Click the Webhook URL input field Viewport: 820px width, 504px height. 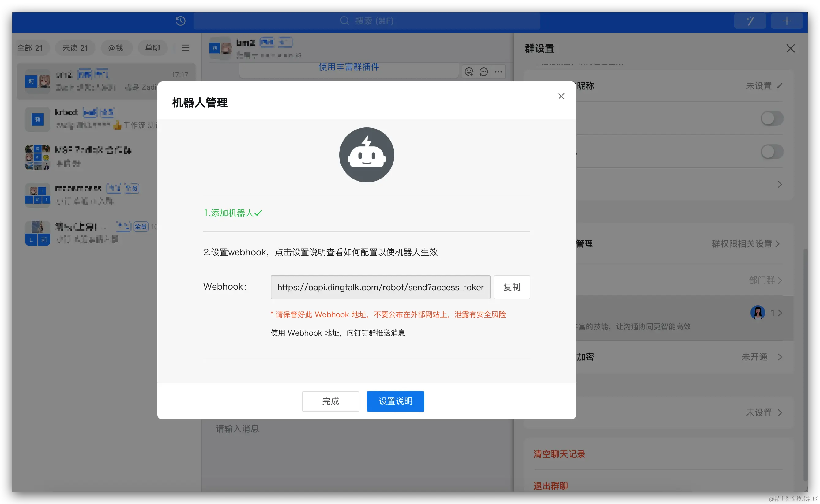[380, 287]
